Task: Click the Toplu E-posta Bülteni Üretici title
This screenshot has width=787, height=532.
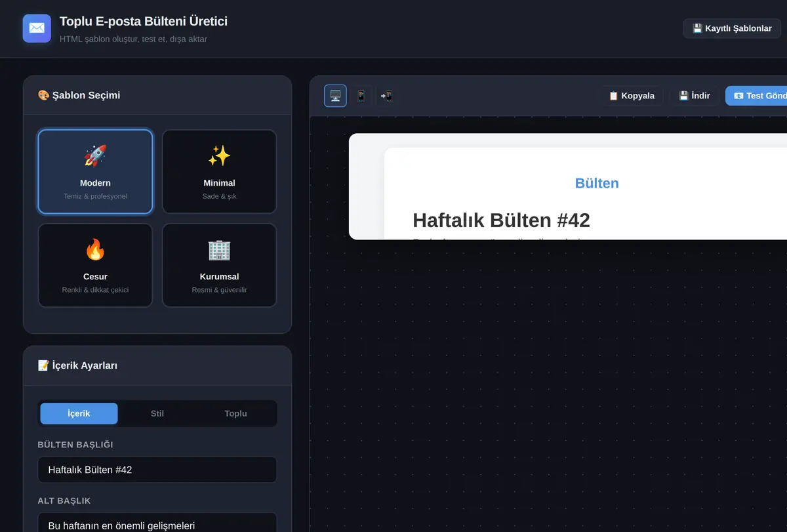Action: 144,21
